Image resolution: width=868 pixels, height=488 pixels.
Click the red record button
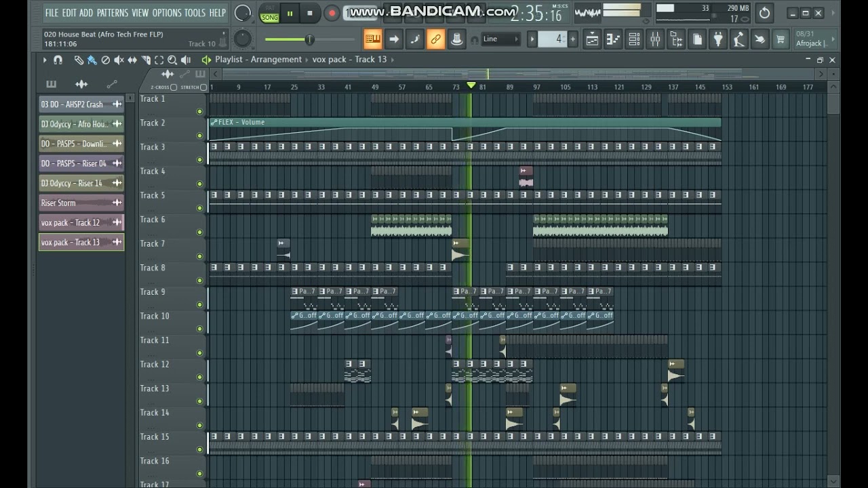pos(332,13)
